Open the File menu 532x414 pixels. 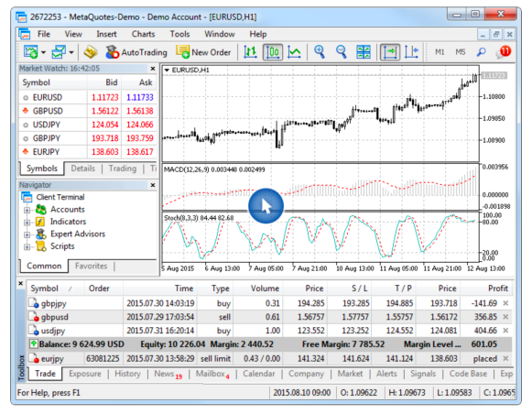[44, 34]
